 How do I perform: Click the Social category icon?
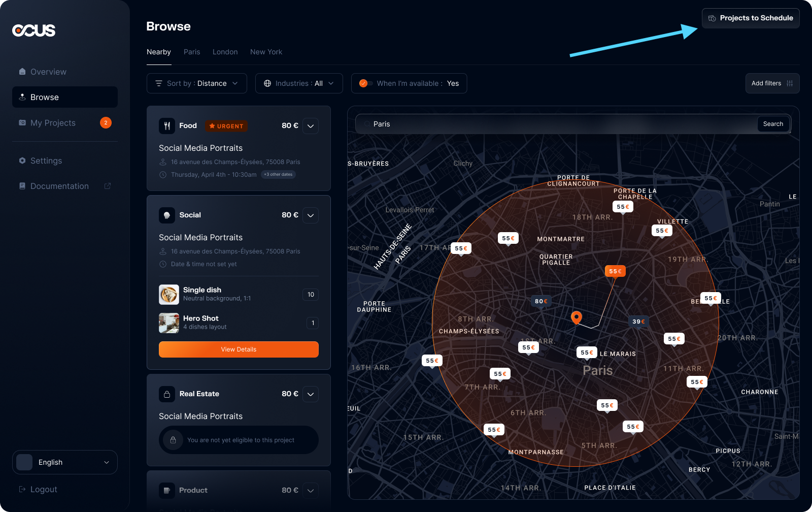pyautogui.click(x=167, y=215)
